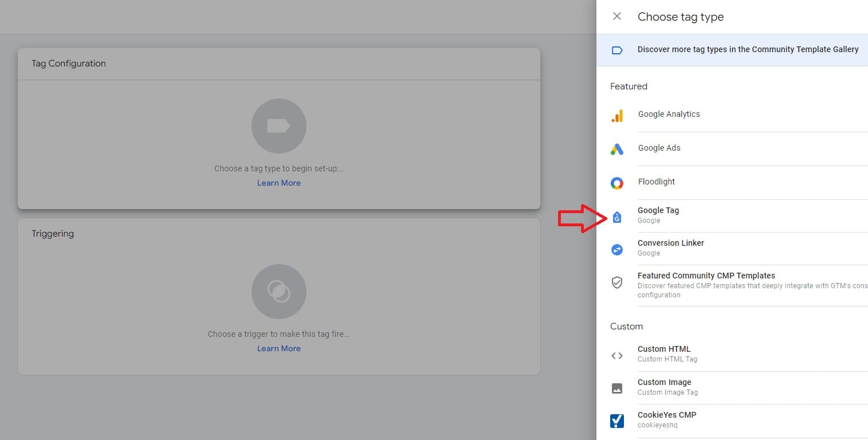
Task: Select the Google Ads tag icon
Action: [x=617, y=149]
